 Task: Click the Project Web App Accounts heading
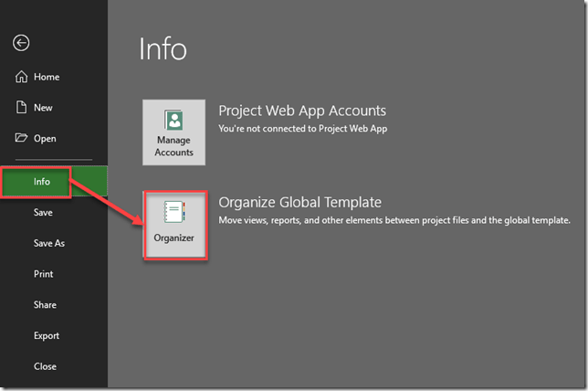click(302, 111)
